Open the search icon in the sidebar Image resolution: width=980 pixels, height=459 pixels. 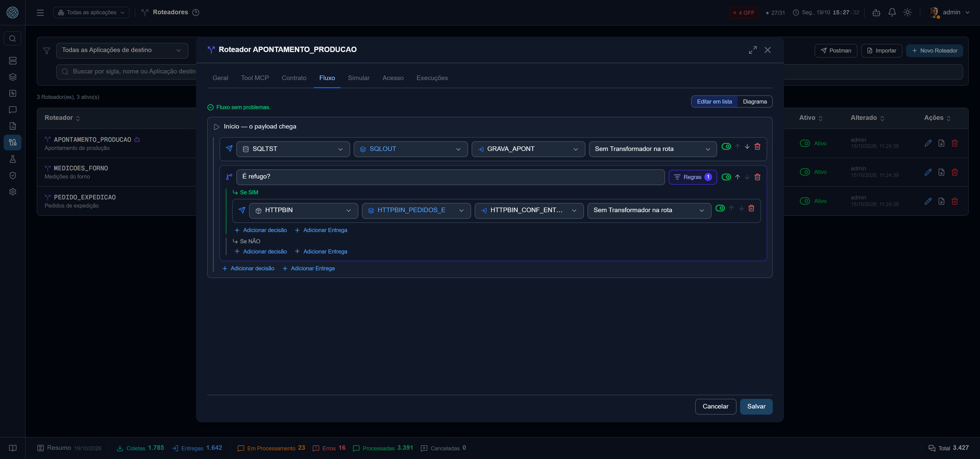point(13,38)
